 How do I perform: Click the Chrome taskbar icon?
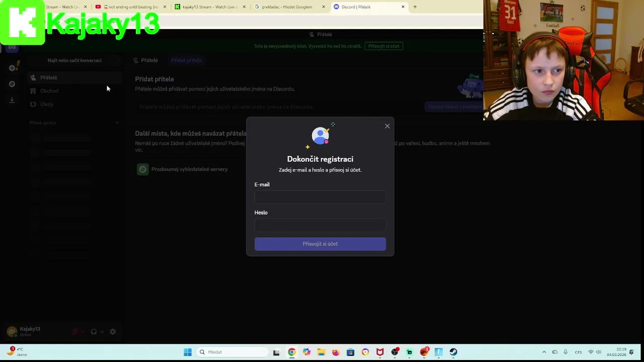(292, 352)
